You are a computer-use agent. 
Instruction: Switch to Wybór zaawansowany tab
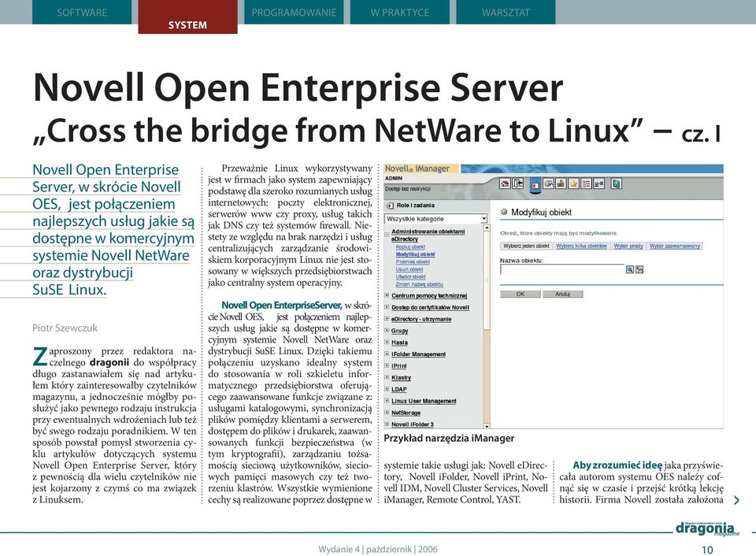[675, 246]
